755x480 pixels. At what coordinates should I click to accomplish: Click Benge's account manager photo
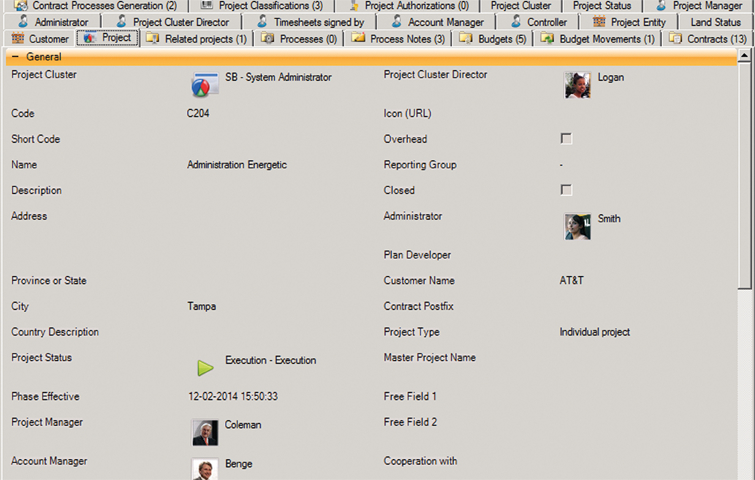coord(204,468)
